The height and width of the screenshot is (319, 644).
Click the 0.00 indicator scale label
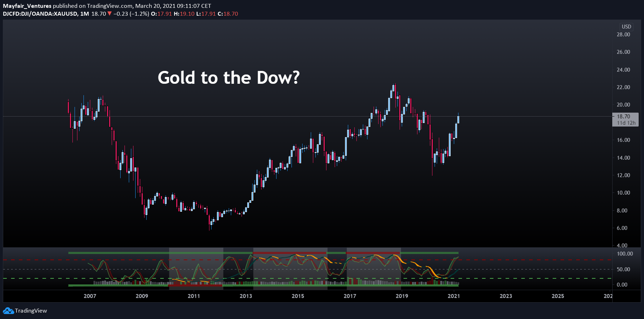(x=622, y=285)
